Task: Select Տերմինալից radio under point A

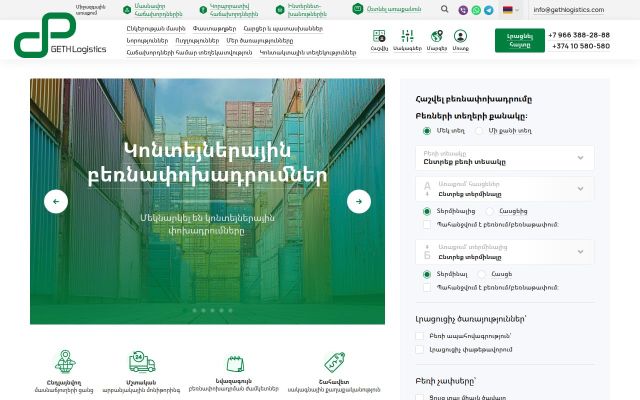Action: point(427,211)
